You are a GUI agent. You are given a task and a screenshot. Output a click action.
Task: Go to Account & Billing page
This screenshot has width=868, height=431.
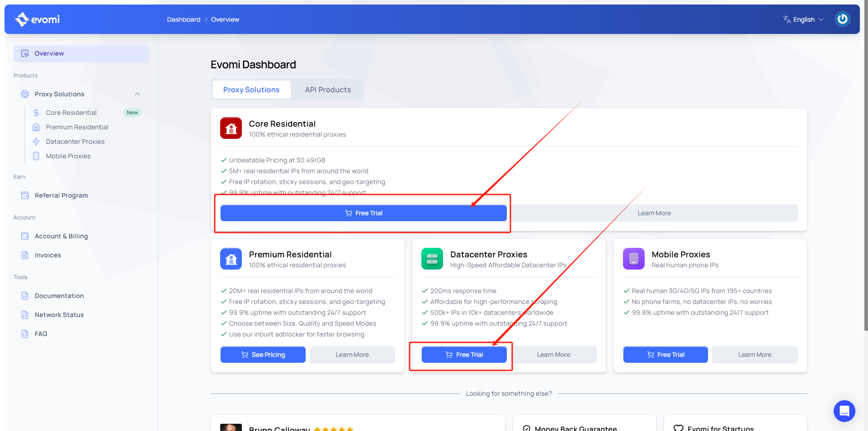pyautogui.click(x=61, y=236)
